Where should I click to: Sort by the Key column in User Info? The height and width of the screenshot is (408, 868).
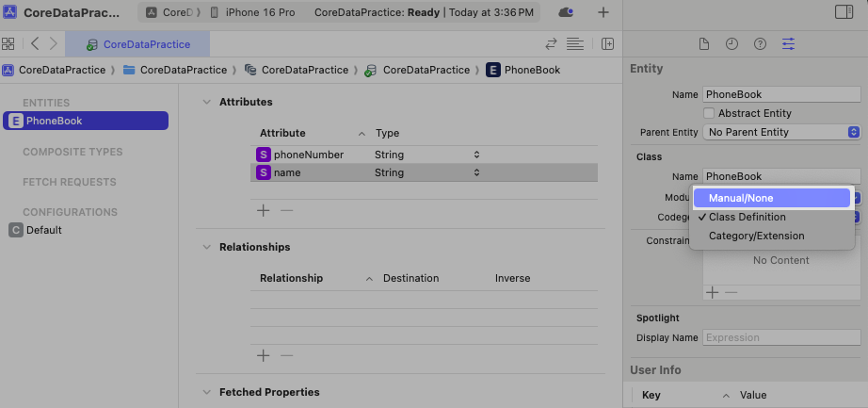point(651,395)
